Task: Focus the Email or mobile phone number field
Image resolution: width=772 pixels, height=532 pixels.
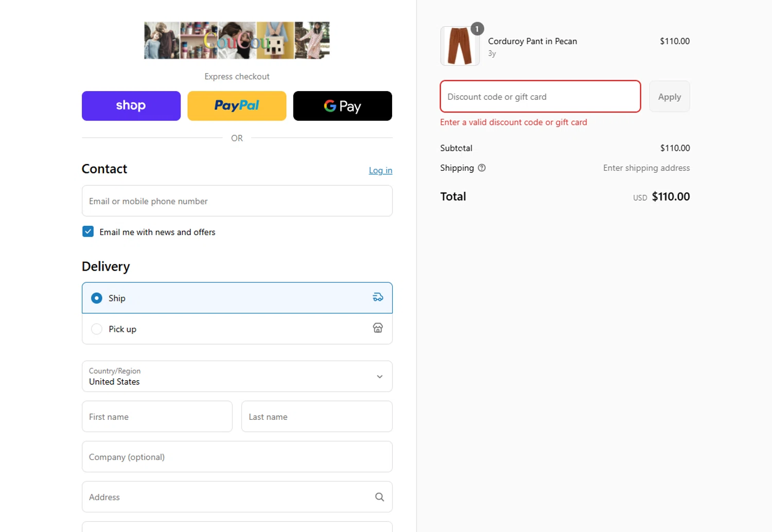Action: tap(237, 201)
